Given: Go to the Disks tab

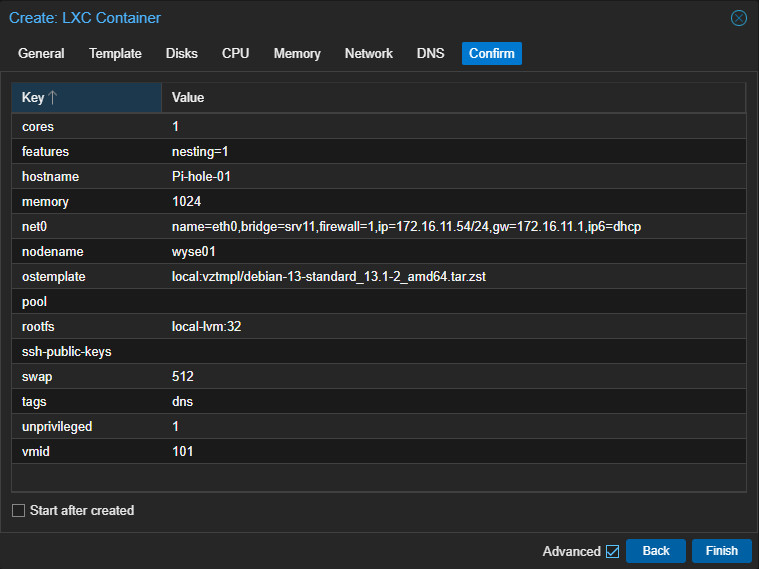Looking at the screenshot, I should (182, 53).
